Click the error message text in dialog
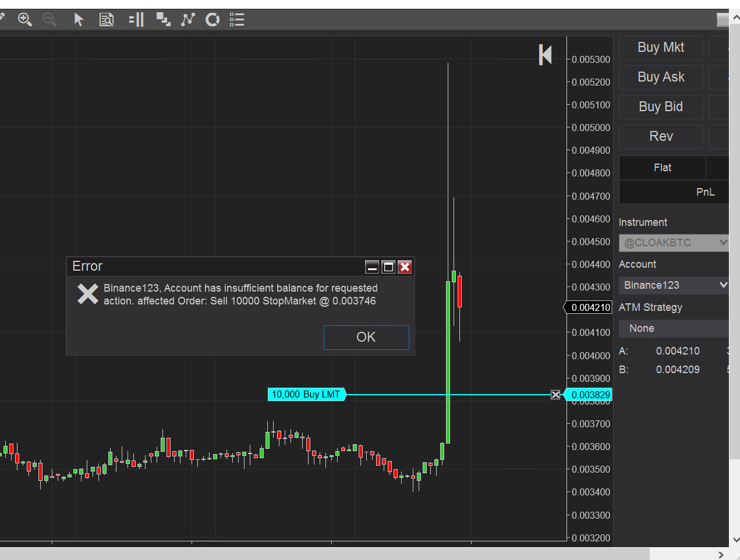The height and width of the screenshot is (560, 740). point(240,295)
